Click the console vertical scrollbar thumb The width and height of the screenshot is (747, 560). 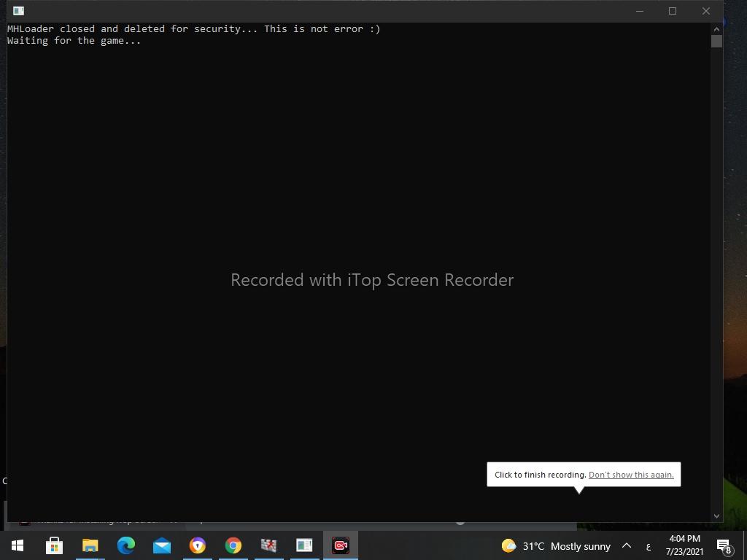tap(716, 42)
